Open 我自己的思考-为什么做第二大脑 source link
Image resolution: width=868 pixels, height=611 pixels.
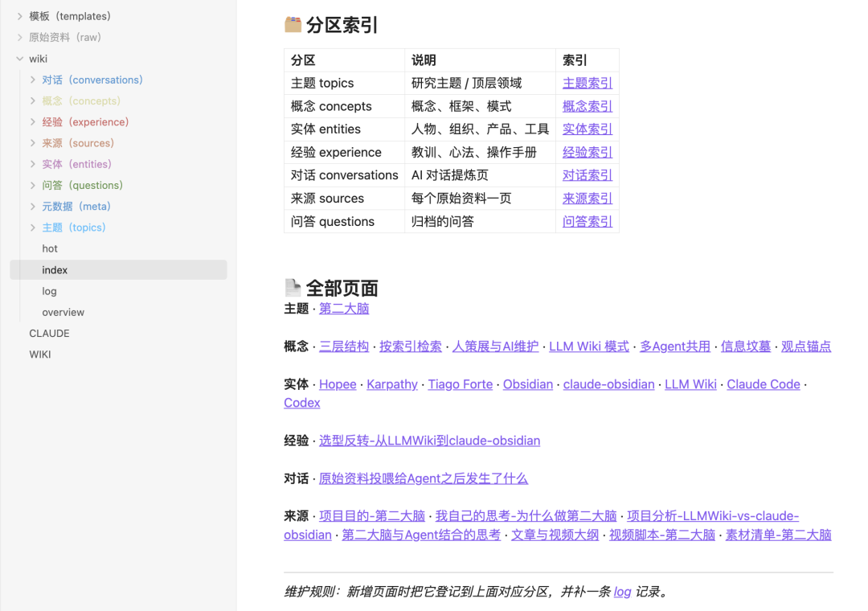pos(526,515)
